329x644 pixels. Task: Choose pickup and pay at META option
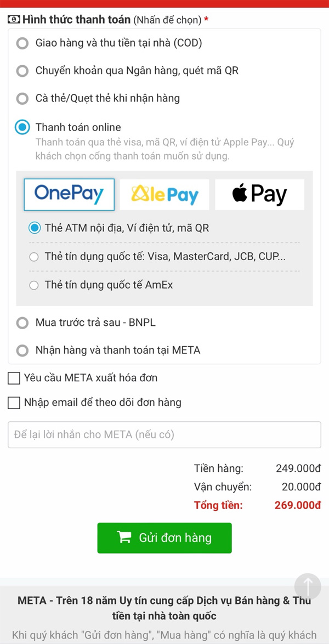click(22, 350)
